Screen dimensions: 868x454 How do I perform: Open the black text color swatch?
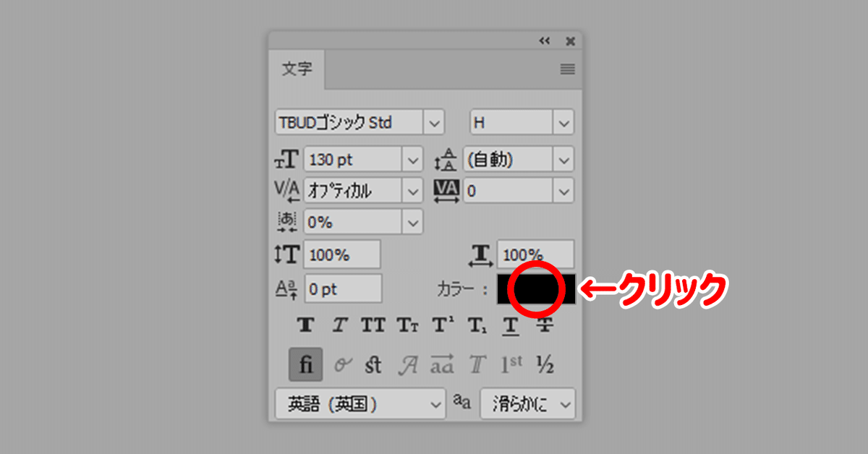(536, 288)
